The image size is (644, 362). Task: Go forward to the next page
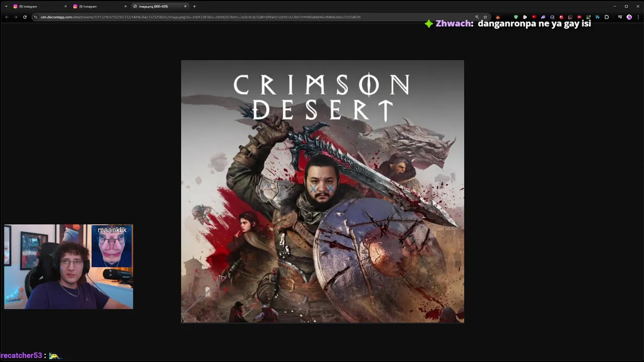(16, 17)
